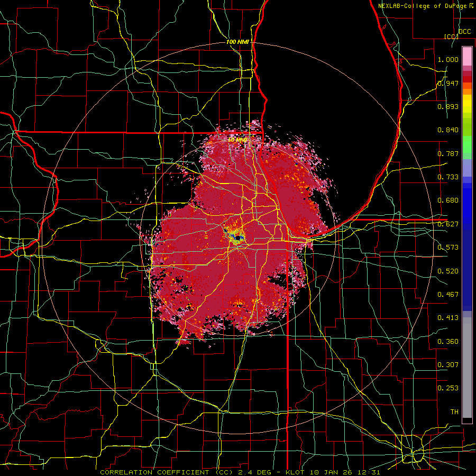
Task: Select the 0.520 scale value
Action: pyautogui.click(x=448, y=271)
